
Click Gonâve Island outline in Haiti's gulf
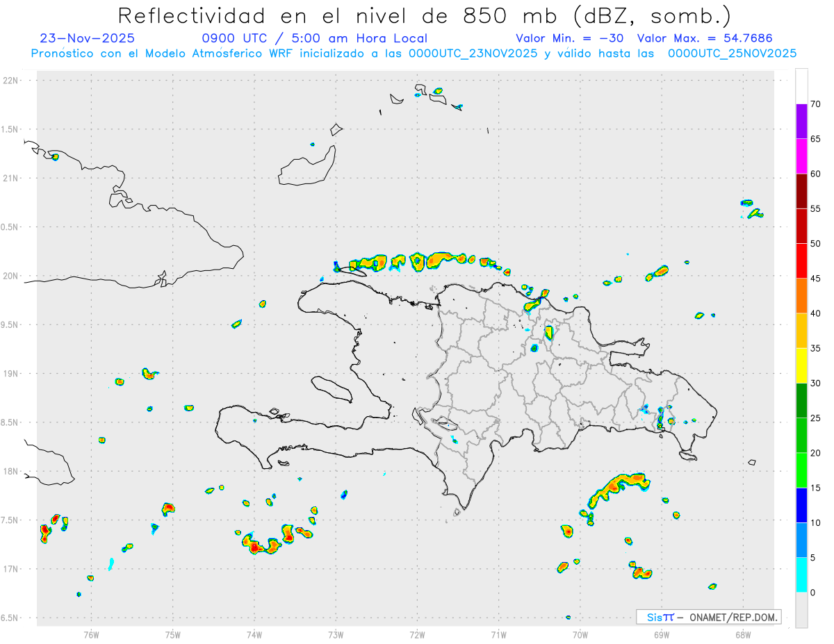pyautogui.click(x=331, y=389)
